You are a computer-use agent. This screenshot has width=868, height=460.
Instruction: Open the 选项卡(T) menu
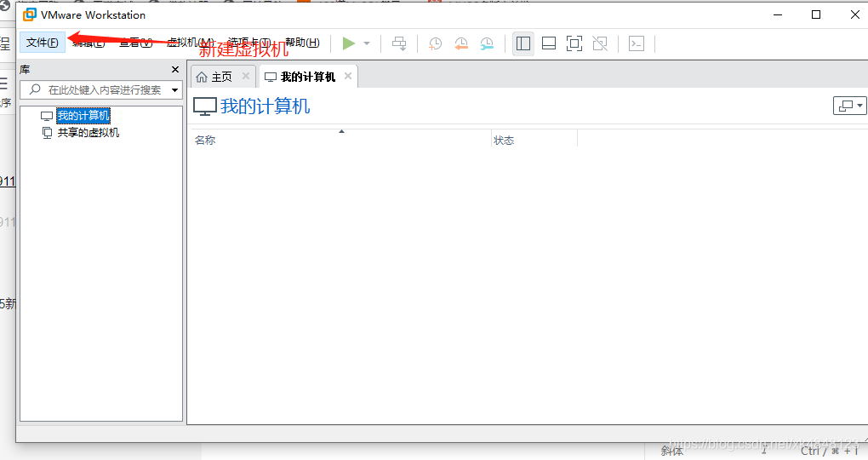tap(249, 43)
